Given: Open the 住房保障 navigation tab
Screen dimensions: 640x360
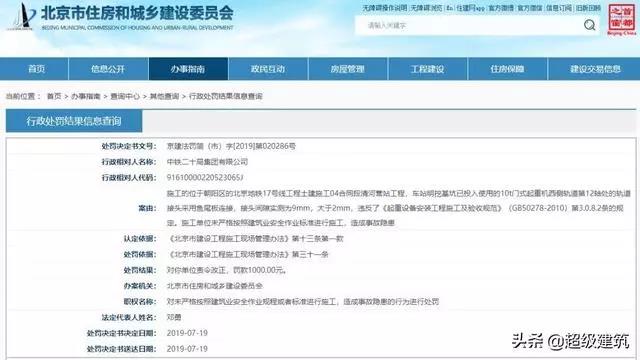Looking at the screenshot, I should point(507,69).
